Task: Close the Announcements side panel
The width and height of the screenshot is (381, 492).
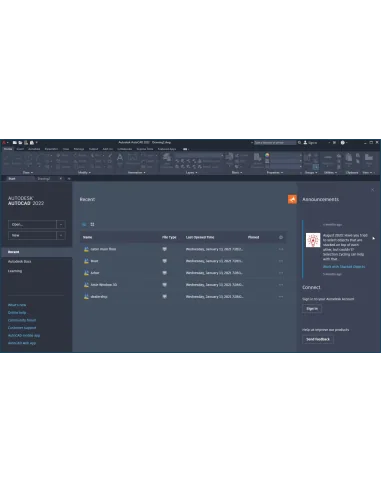Action: (372, 190)
